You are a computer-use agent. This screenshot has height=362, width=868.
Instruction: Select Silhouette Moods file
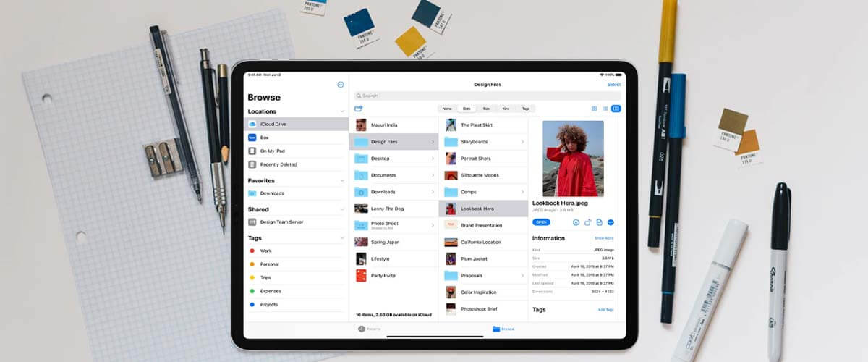(483, 175)
